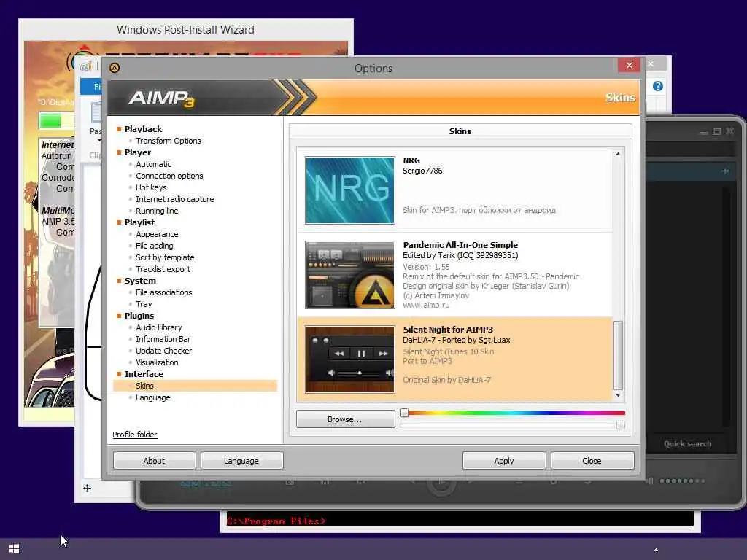Viewport: 747px width, 560px height.
Task: Open Connection options page
Action: click(x=169, y=176)
